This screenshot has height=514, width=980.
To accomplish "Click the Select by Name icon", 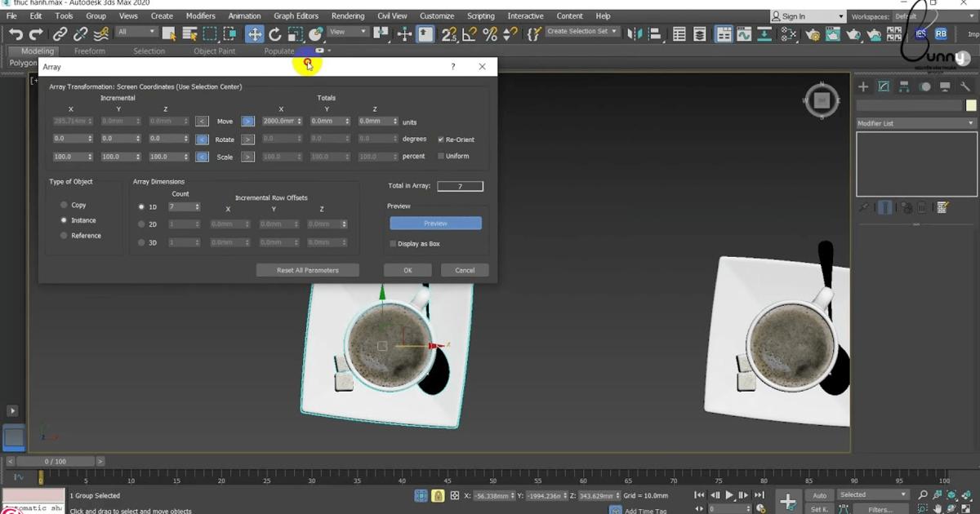I will coord(189,34).
